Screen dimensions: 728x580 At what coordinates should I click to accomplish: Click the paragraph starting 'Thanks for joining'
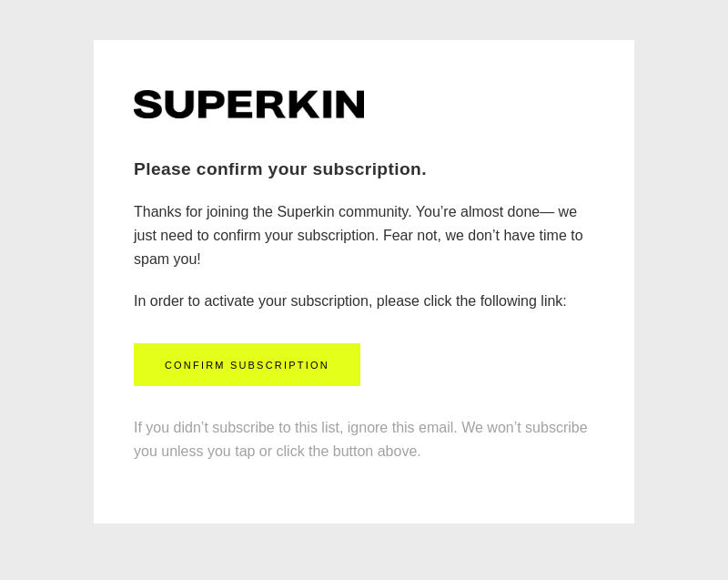359,236
